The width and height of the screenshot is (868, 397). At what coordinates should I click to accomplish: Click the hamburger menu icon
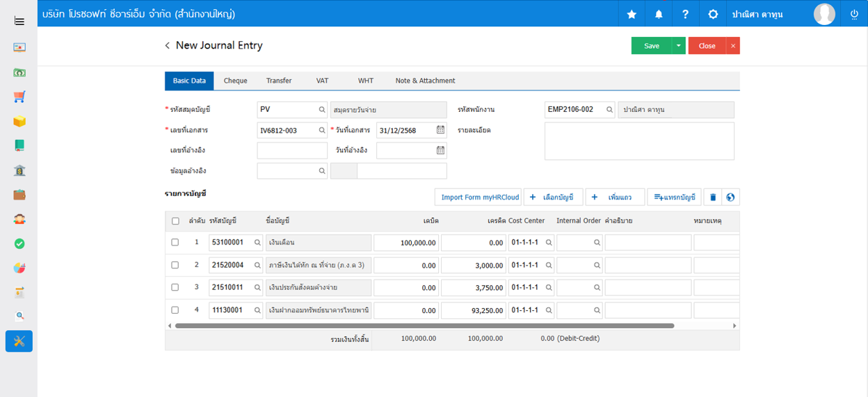pyautogui.click(x=19, y=21)
